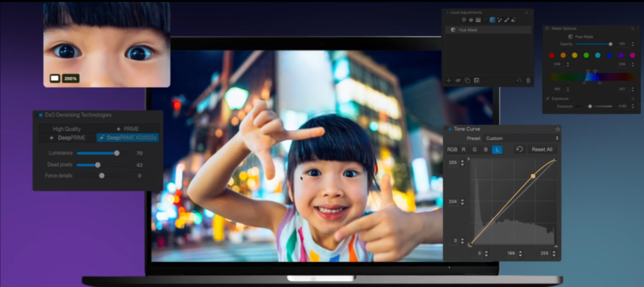This screenshot has height=287, width=644.
Task: Switch to the L channel tab
Action: tap(496, 149)
